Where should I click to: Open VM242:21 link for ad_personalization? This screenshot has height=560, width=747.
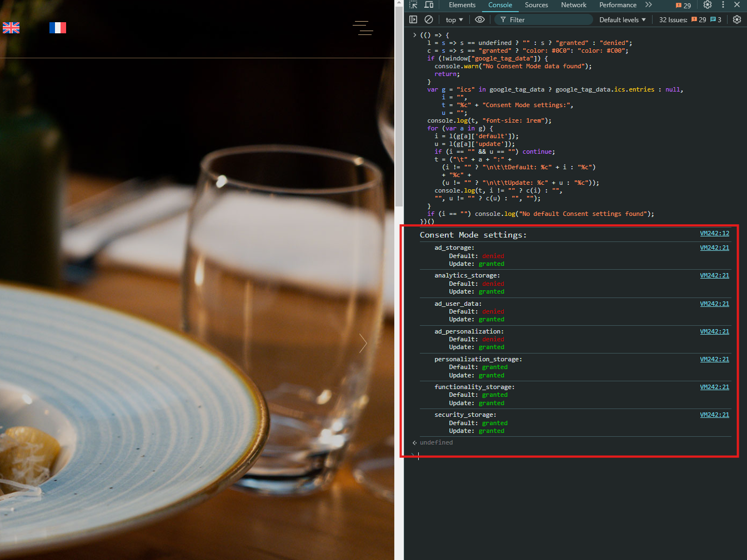[x=714, y=332]
